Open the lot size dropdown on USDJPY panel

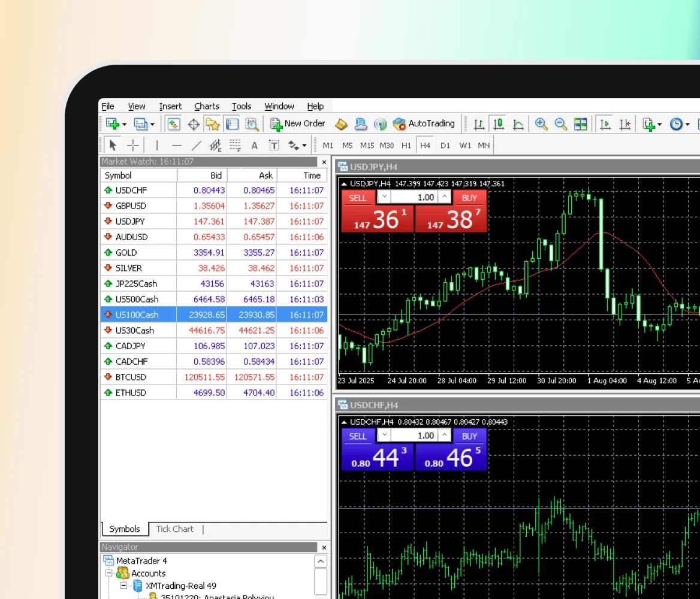(x=383, y=197)
